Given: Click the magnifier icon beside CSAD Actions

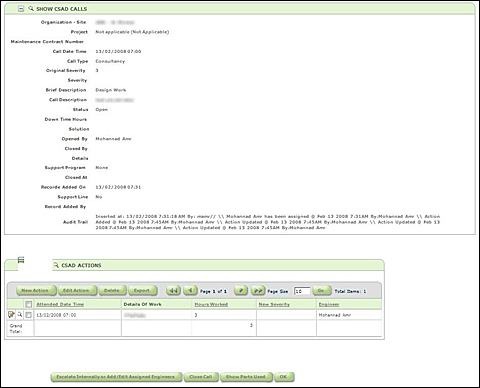Looking at the screenshot, I should point(56,265).
